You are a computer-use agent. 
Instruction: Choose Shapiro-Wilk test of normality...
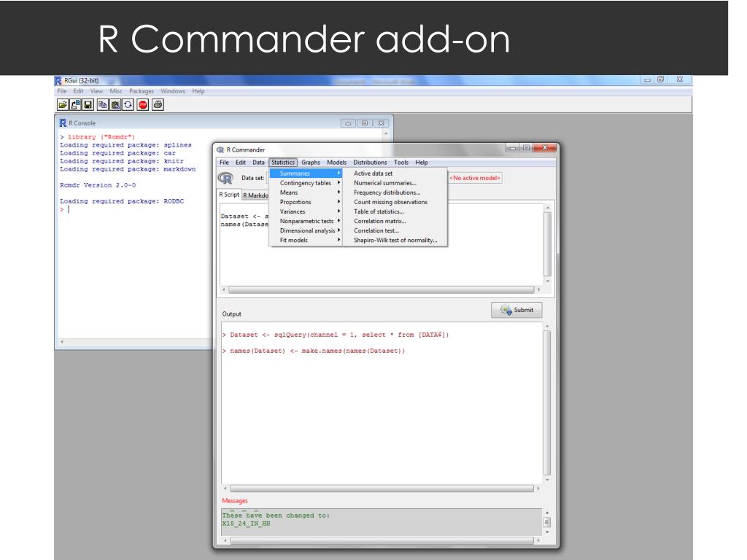point(395,240)
